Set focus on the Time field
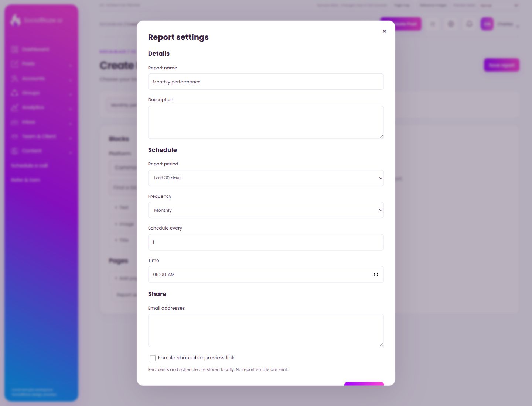This screenshot has height=406, width=532. click(x=266, y=275)
